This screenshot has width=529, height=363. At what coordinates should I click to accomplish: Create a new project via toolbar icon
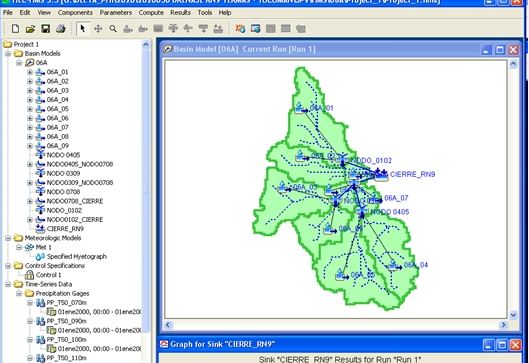click(15, 29)
